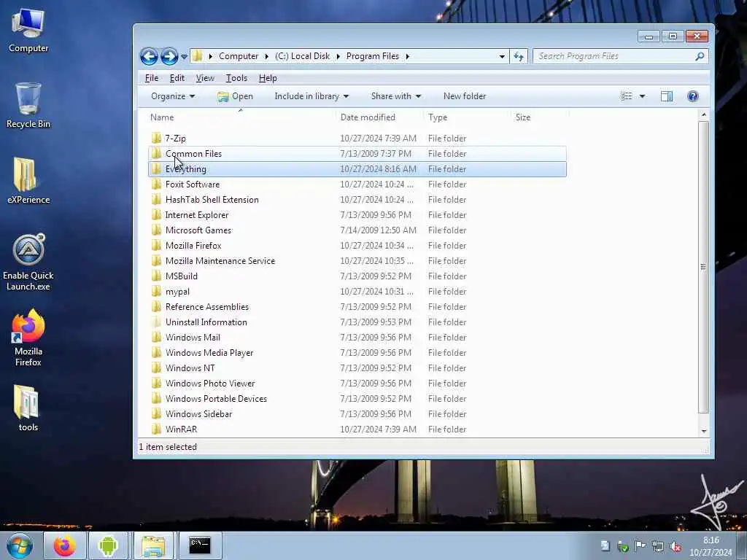Expand arrow after Computer breadcrumb

click(x=267, y=56)
